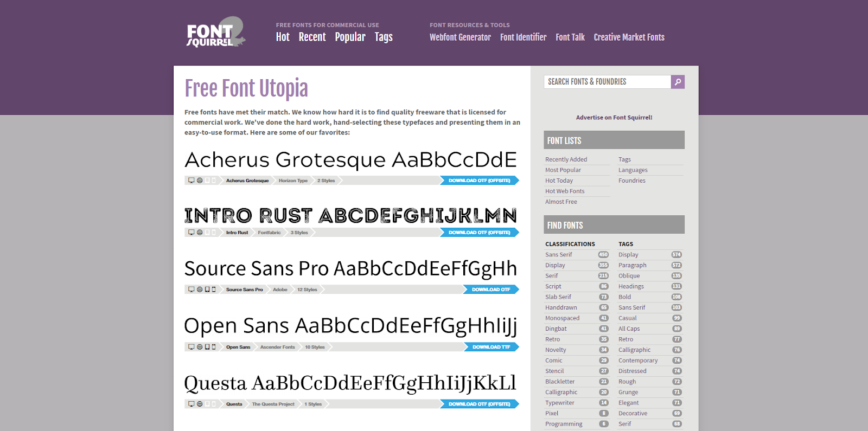Download Acherus Grotesque OTF offsite
The image size is (868, 431).
(479, 181)
